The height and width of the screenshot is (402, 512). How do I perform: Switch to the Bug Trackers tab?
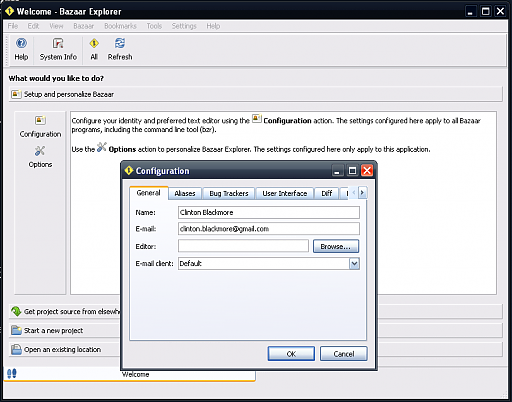[x=229, y=193]
